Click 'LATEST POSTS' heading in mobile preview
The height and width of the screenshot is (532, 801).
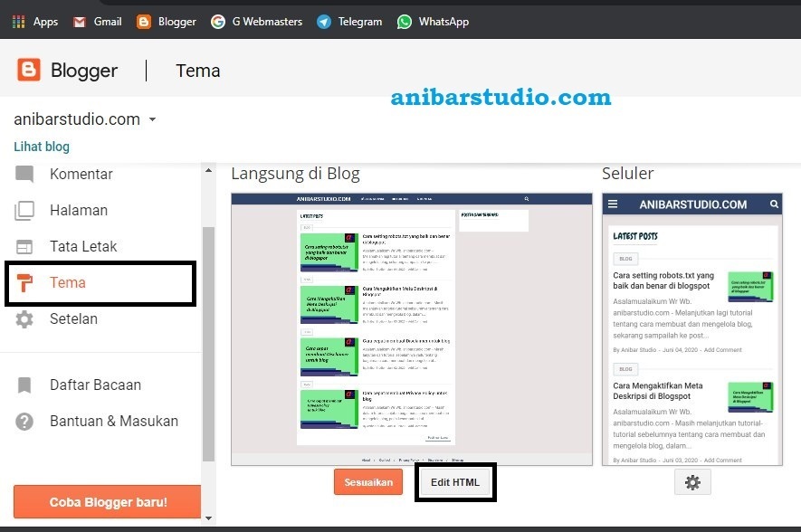[x=635, y=236]
